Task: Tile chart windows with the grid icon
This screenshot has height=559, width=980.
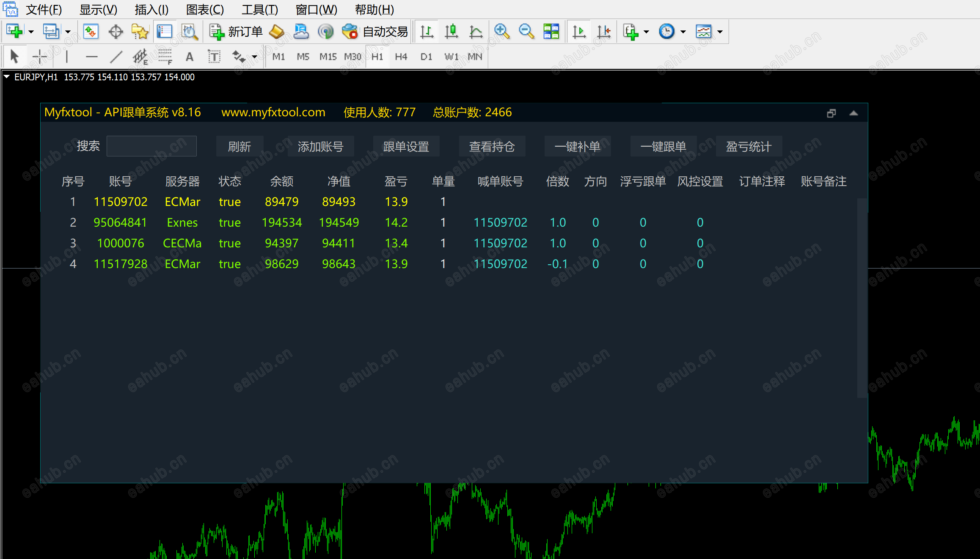Action: (551, 31)
